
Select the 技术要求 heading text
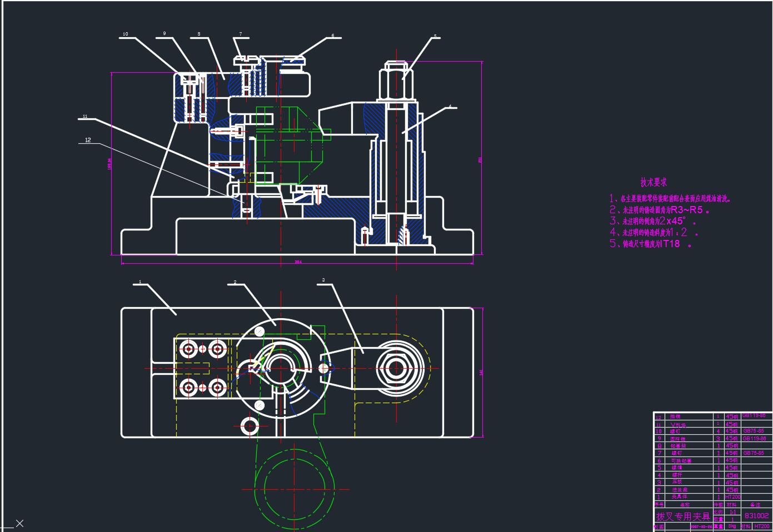pyautogui.click(x=653, y=182)
